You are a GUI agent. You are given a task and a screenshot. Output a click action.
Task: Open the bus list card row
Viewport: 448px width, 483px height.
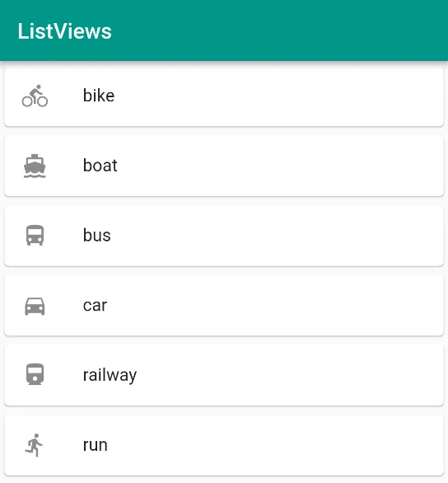click(x=224, y=236)
